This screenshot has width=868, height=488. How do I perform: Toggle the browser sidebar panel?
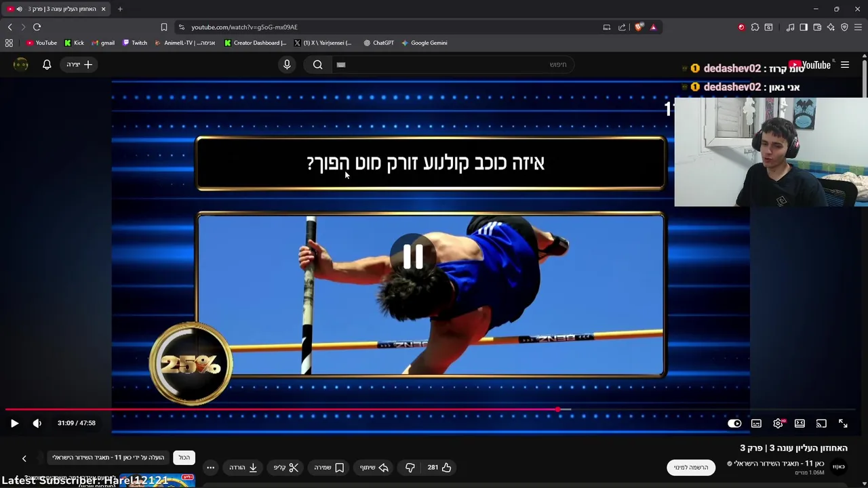pos(804,27)
